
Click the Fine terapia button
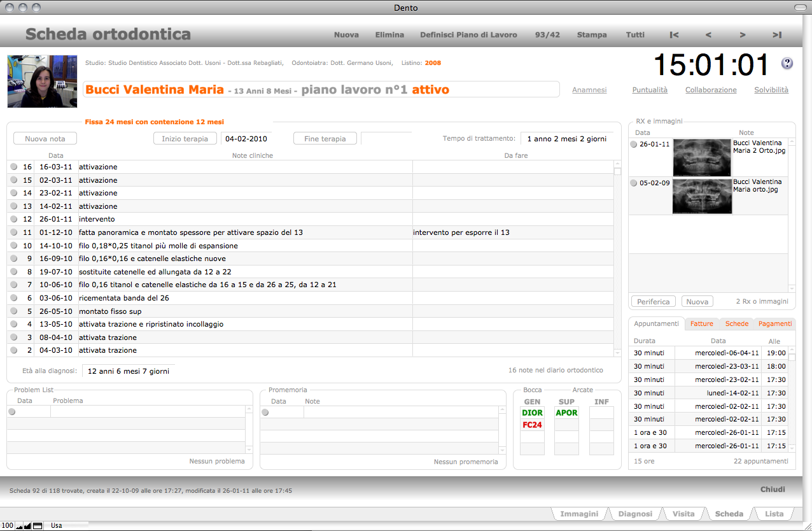(325, 138)
